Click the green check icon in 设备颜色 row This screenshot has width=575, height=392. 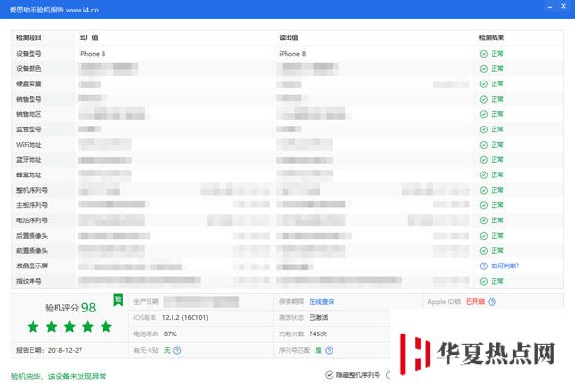[x=484, y=69]
